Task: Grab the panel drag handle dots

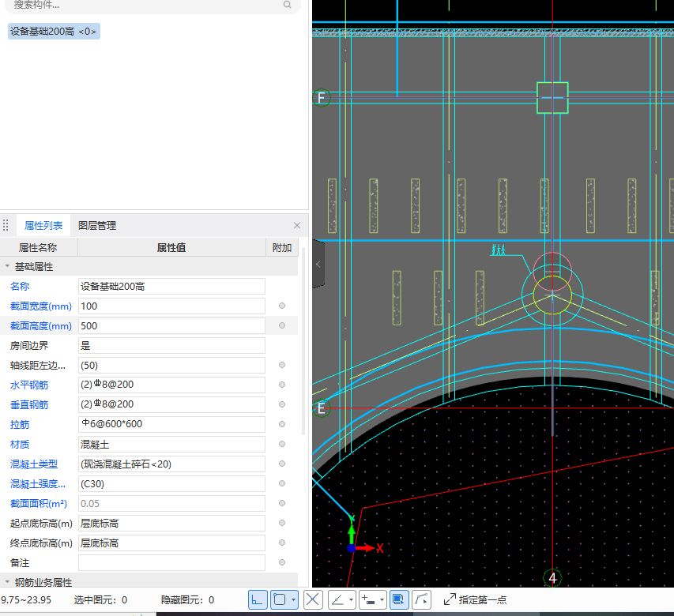Action: pos(6,226)
